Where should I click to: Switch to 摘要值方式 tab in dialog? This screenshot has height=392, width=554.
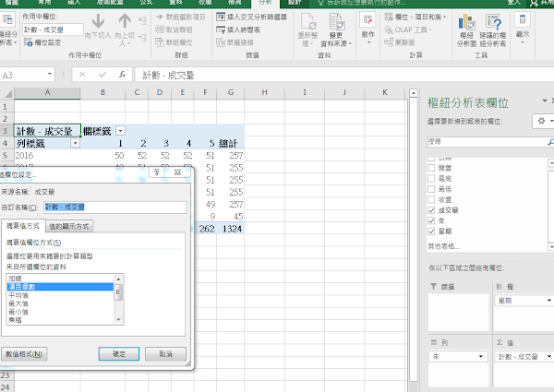(23, 226)
